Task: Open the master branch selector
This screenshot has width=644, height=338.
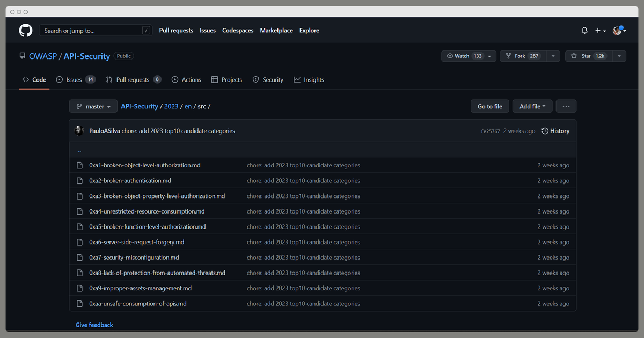Action: (x=93, y=106)
